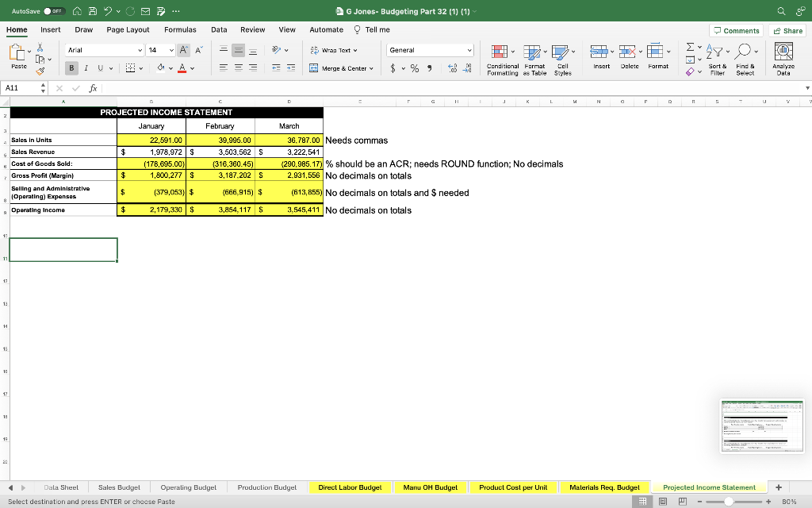
Task: Adjust the zoom slider knob
Action: tap(729, 502)
